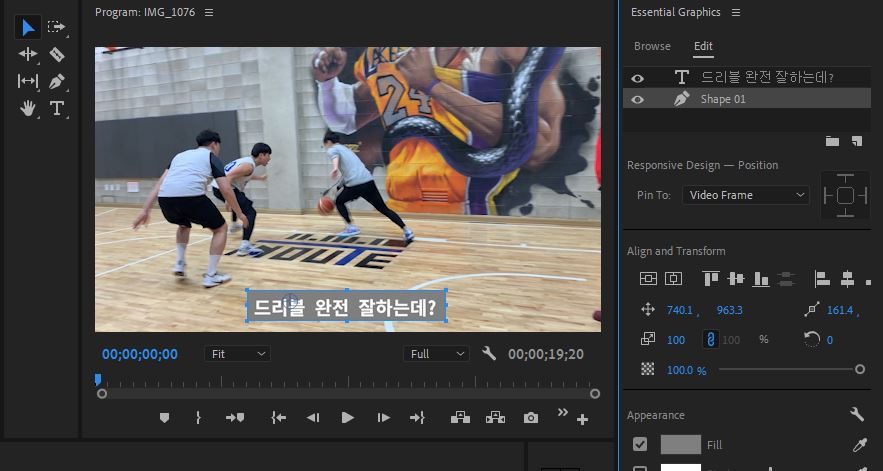Image resolution: width=883 pixels, height=471 pixels.
Task: Click the rotation value 0
Action: pyautogui.click(x=830, y=340)
